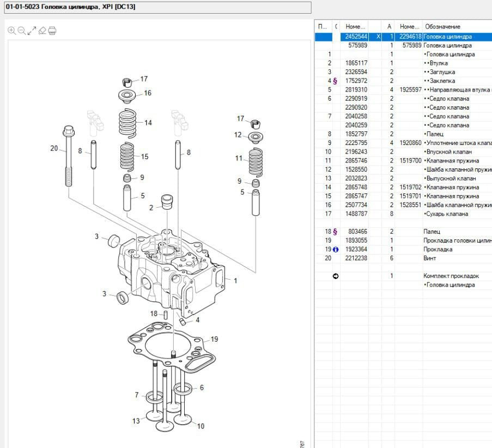
Task: Select the part row 1865117 Втулка
Action: point(356,63)
